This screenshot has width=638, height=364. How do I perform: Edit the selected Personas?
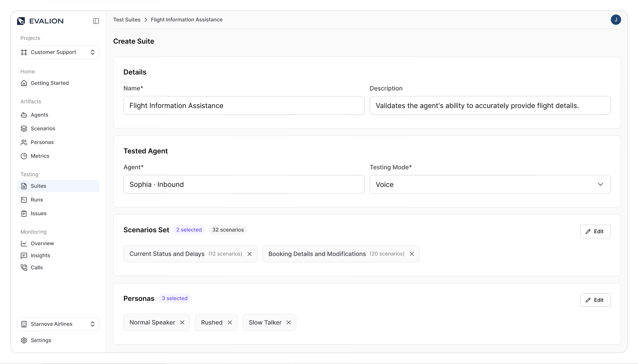click(595, 300)
